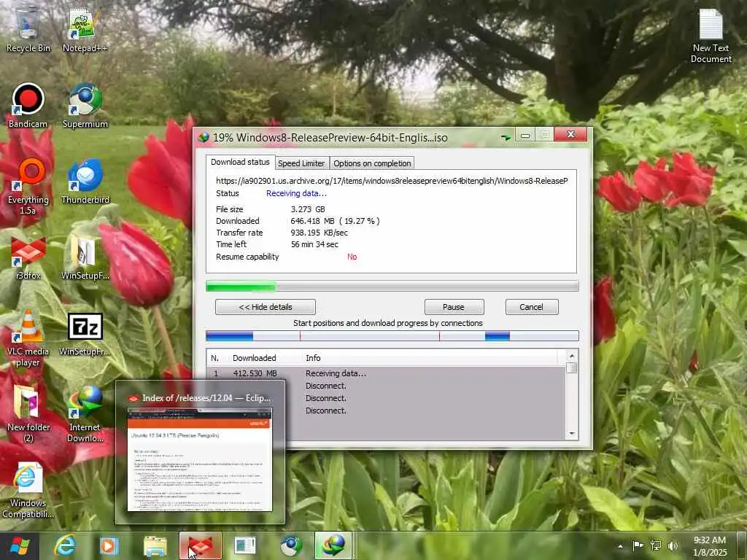Show hidden system tray icons
The image size is (747, 560).
click(620, 545)
